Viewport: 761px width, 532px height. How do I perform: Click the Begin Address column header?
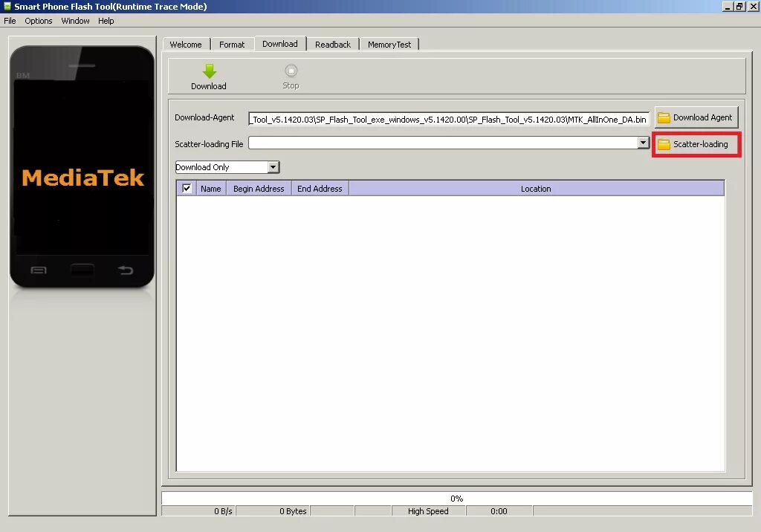(259, 188)
